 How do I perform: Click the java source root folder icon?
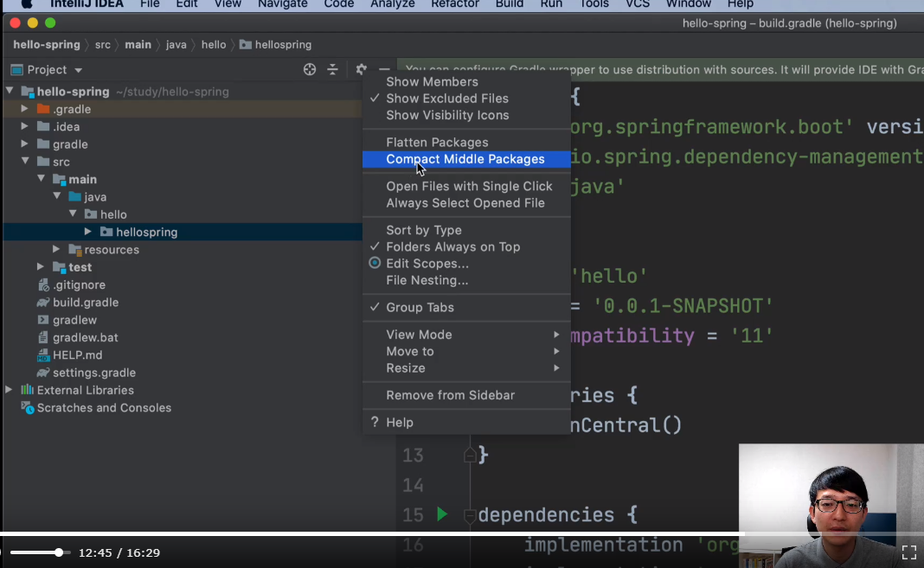75,196
